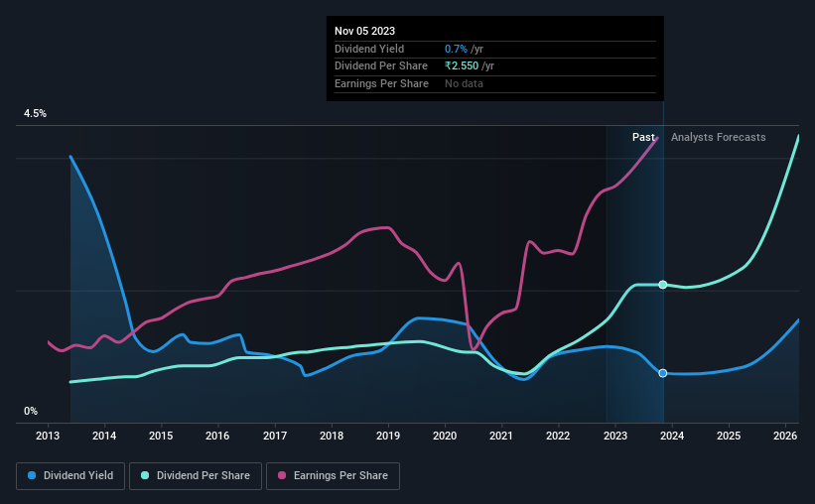
Task: Click the '0.7%' dividend yield value
Action: pyautogui.click(x=456, y=49)
